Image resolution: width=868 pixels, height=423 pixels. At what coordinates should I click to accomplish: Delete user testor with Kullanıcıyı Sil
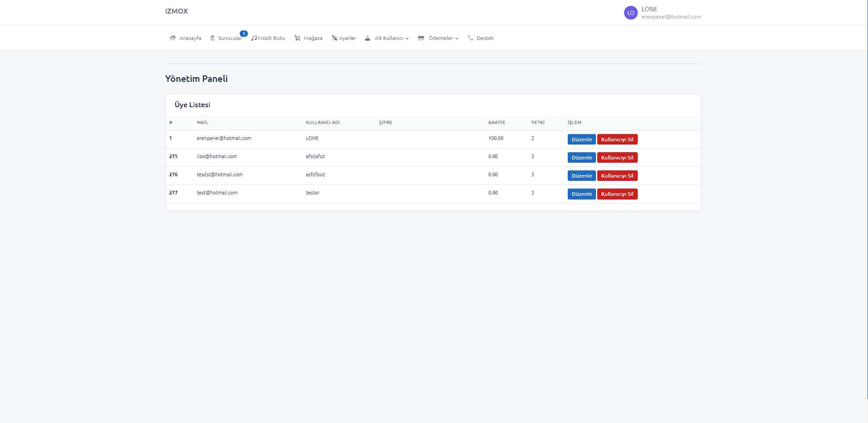point(617,194)
